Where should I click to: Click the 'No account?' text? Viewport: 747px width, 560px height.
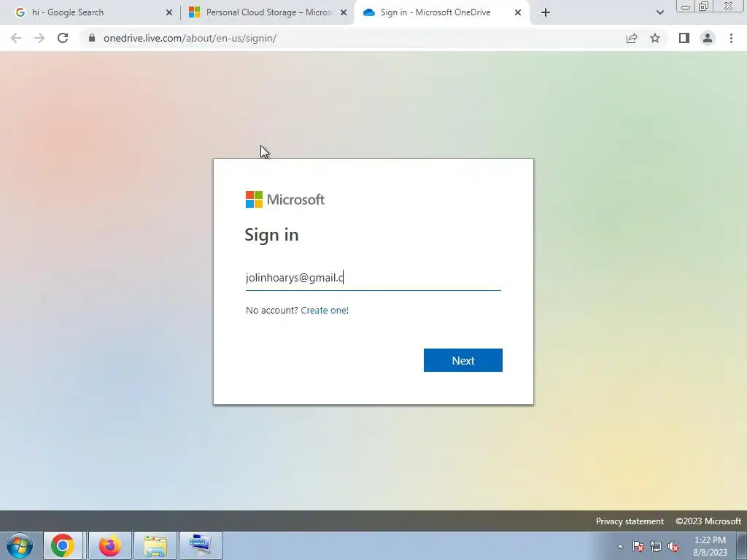click(271, 310)
